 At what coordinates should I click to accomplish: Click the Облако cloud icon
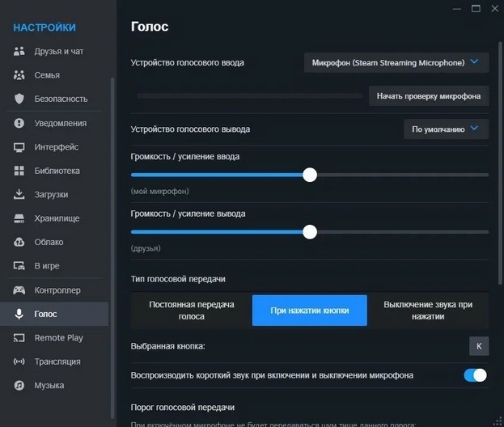click(19, 242)
